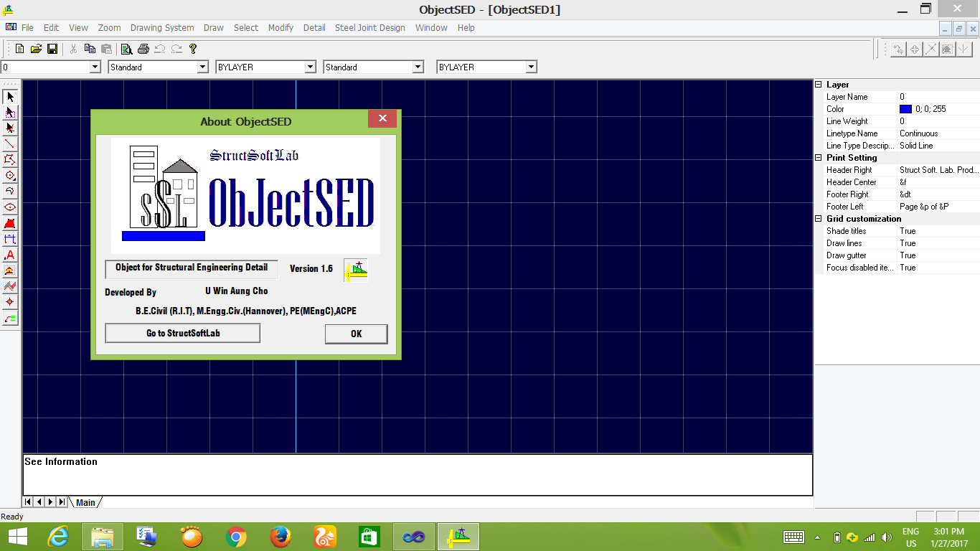Close the About ObjectSED dialog
The image size is (980, 551).
[x=382, y=118]
